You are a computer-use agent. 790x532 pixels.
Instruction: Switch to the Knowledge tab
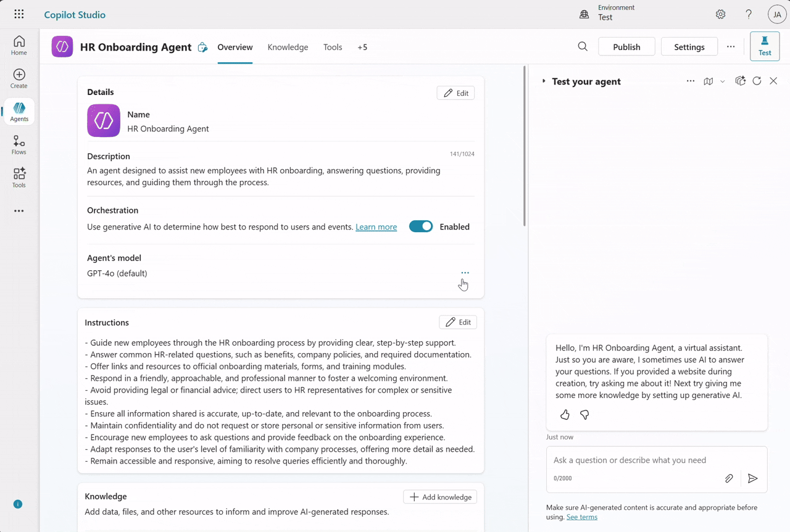coord(288,47)
